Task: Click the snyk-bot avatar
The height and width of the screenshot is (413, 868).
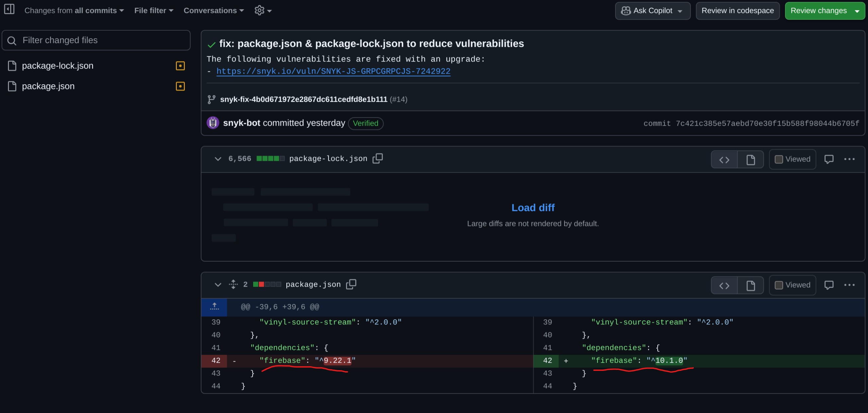Action: [x=213, y=123]
